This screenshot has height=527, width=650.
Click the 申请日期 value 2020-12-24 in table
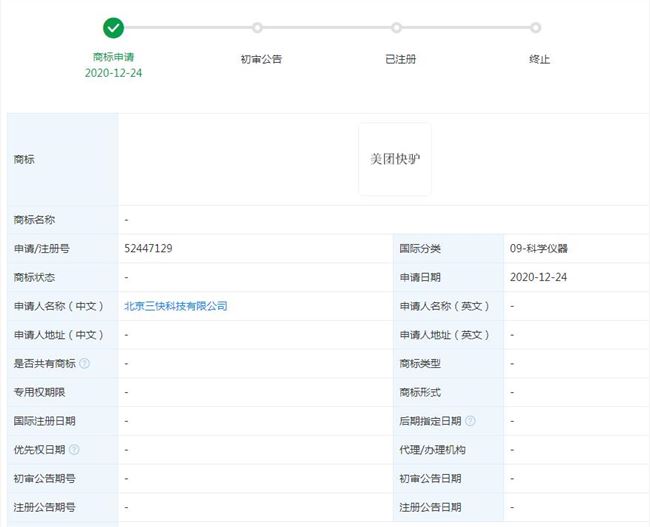tap(538, 277)
